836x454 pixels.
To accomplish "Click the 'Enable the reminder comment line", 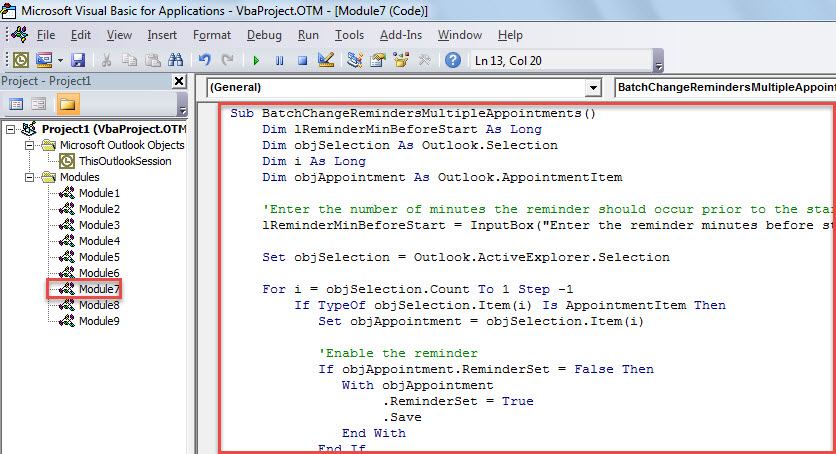I will 398,353.
